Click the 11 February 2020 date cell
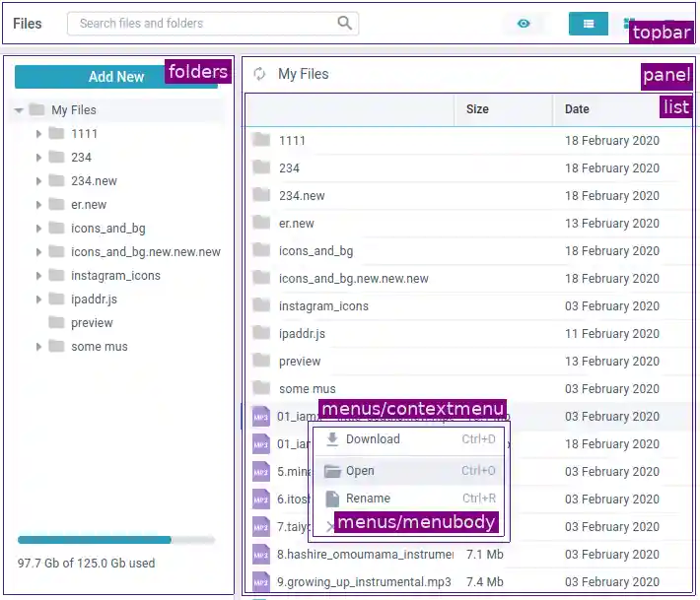Image resolution: width=700 pixels, height=600 pixels. pos(611,333)
